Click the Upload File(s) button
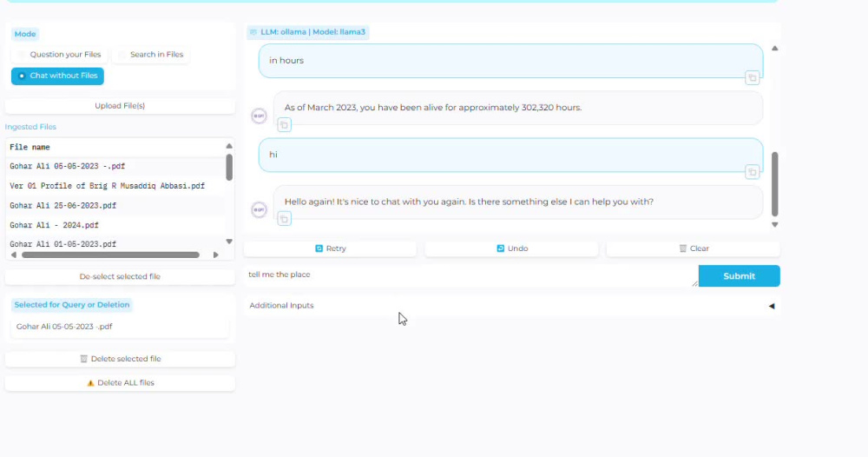The height and width of the screenshot is (457, 868). click(x=120, y=106)
